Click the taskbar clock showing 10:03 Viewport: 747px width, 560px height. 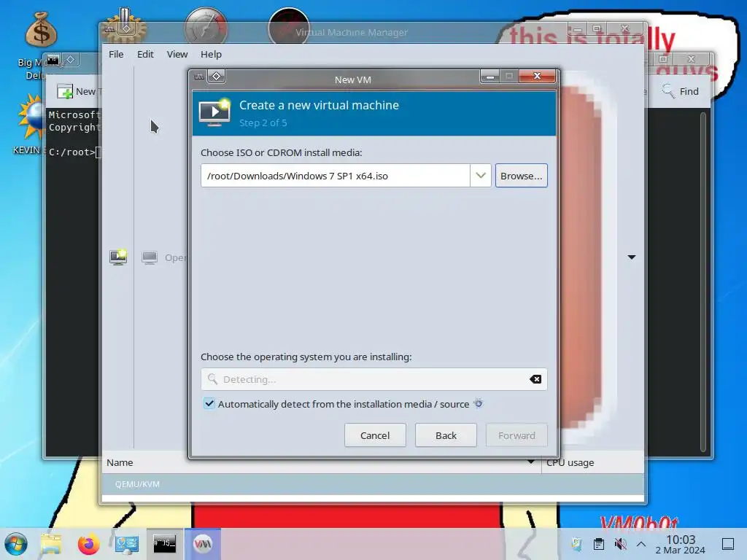[681, 544]
